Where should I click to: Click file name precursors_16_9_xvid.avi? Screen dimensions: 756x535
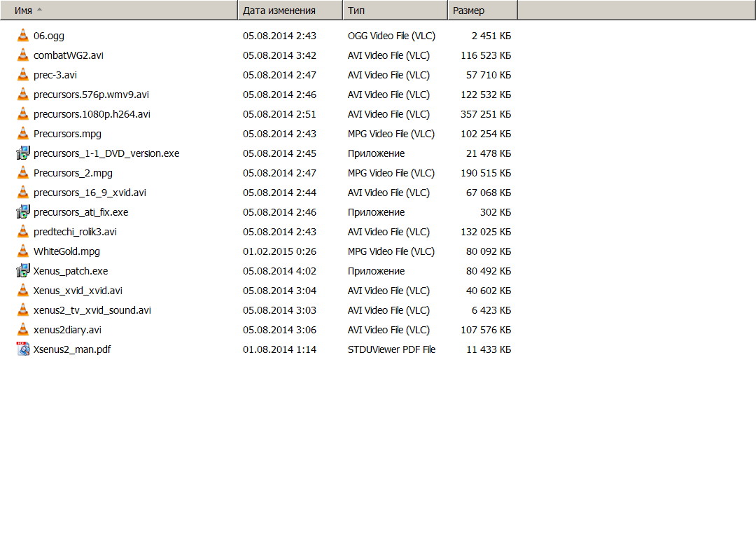[90, 193]
